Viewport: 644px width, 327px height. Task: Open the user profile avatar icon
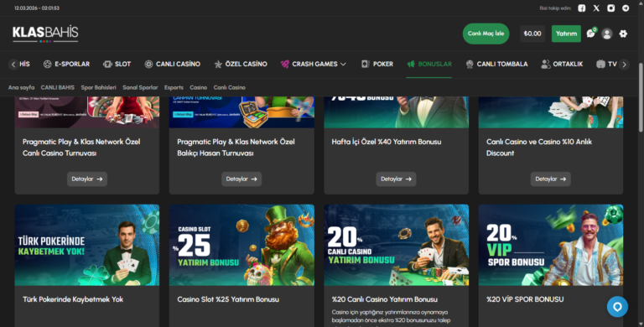coord(606,34)
